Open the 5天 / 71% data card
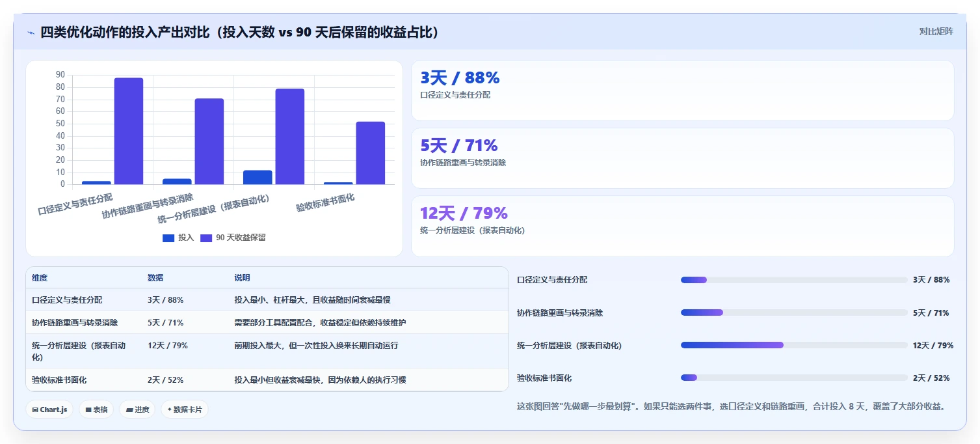Screen dimensions: 980x444 pos(682,158)
